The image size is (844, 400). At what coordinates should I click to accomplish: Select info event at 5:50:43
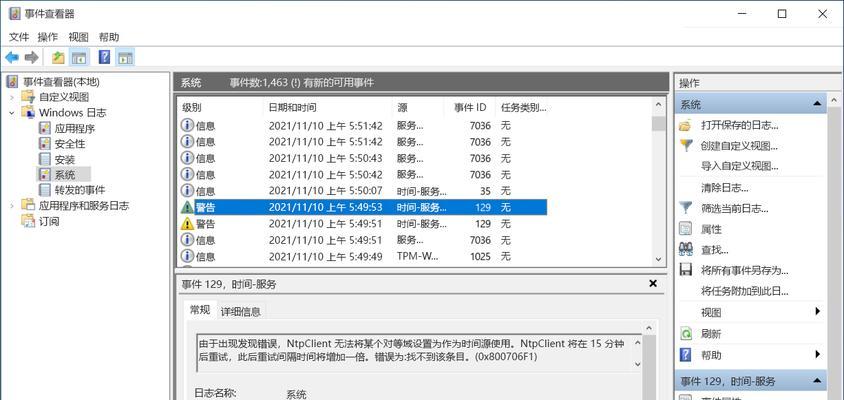[x=363, y=158]
